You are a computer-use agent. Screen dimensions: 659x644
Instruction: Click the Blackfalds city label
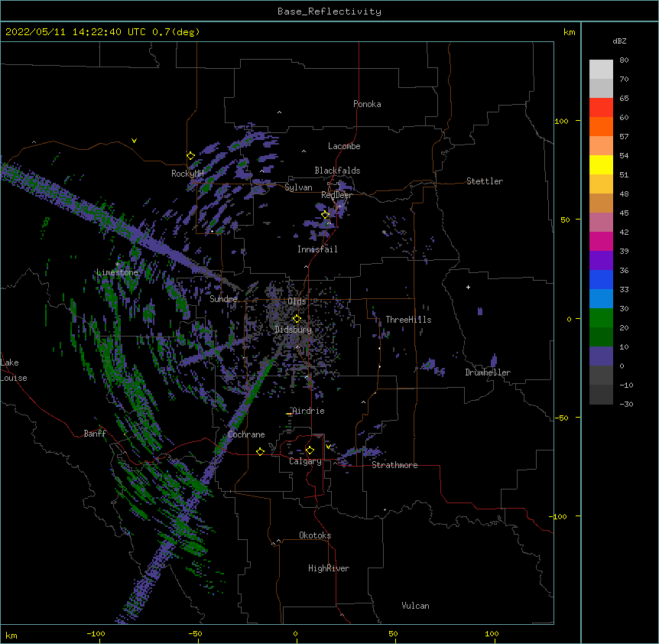point(337,171)
